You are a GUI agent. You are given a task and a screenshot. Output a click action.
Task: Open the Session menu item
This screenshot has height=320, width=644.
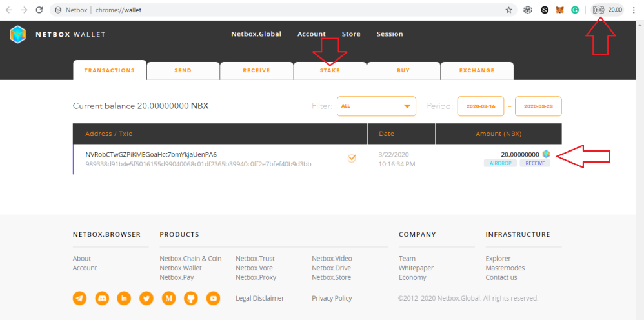point(390,34)
